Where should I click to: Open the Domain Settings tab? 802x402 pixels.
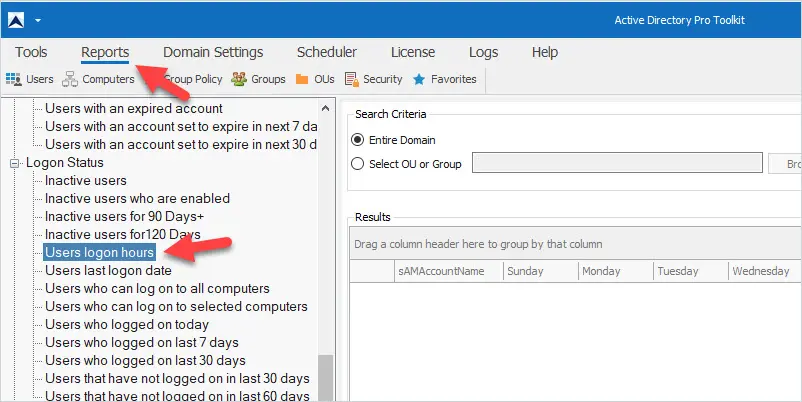213,52
